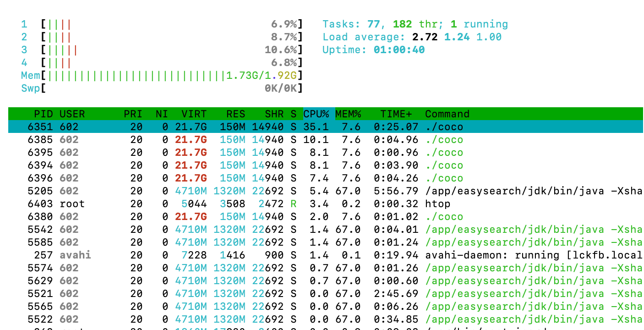Select process row with PID 6396
Viewport: 644px width, 330px height.
[326, 178]
